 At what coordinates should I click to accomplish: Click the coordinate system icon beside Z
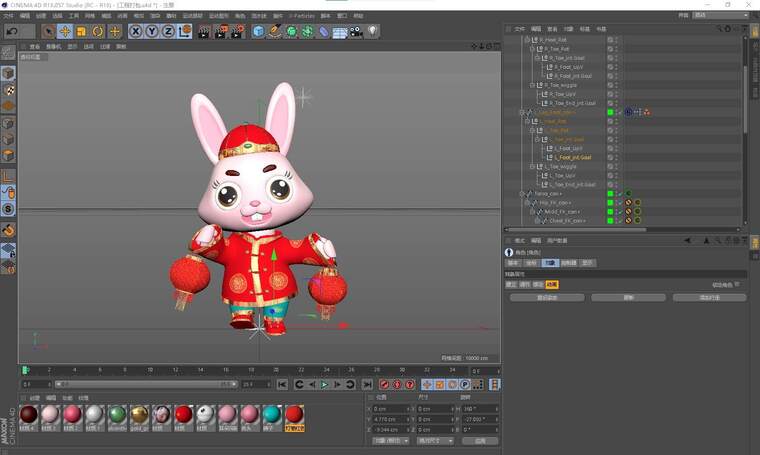185,31
